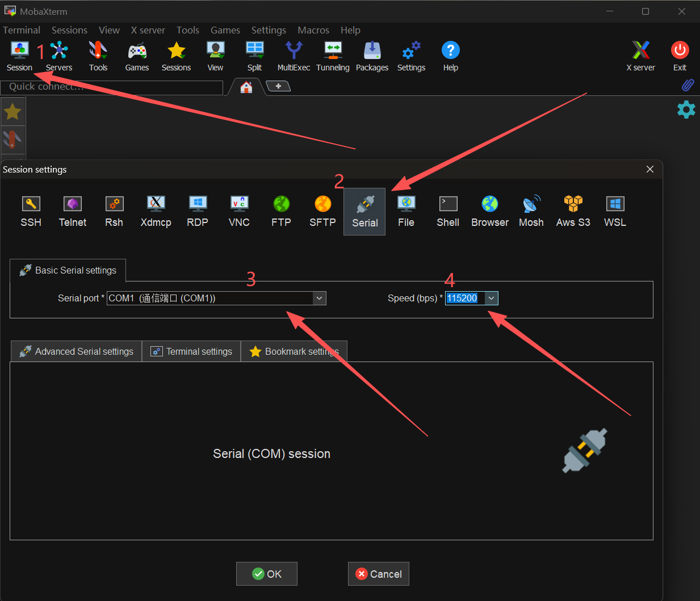
Task: Open the Tunneling toolbar icon
Action: [x=333, y=57]
